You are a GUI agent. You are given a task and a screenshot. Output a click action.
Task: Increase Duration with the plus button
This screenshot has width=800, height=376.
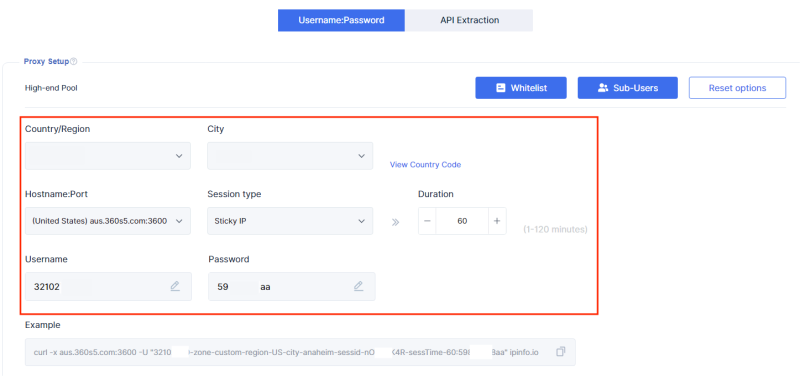pyautogui.click(x=497, y=221)
